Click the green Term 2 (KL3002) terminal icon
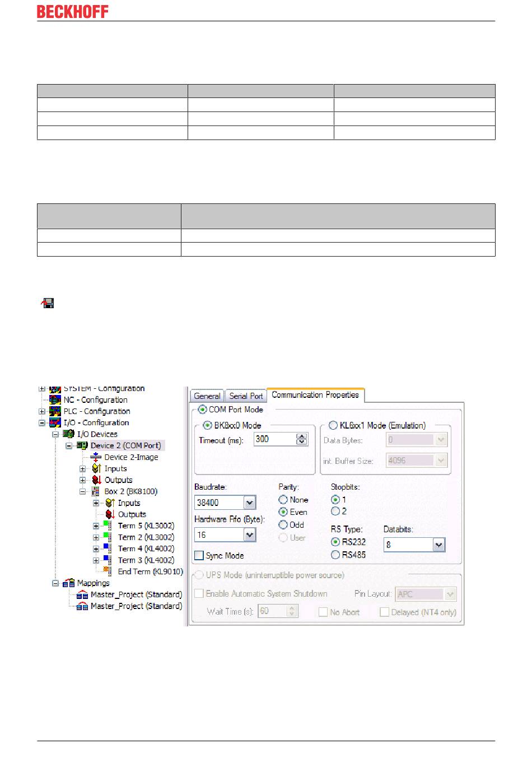The image size is (532, 767). tap(106, 537)
